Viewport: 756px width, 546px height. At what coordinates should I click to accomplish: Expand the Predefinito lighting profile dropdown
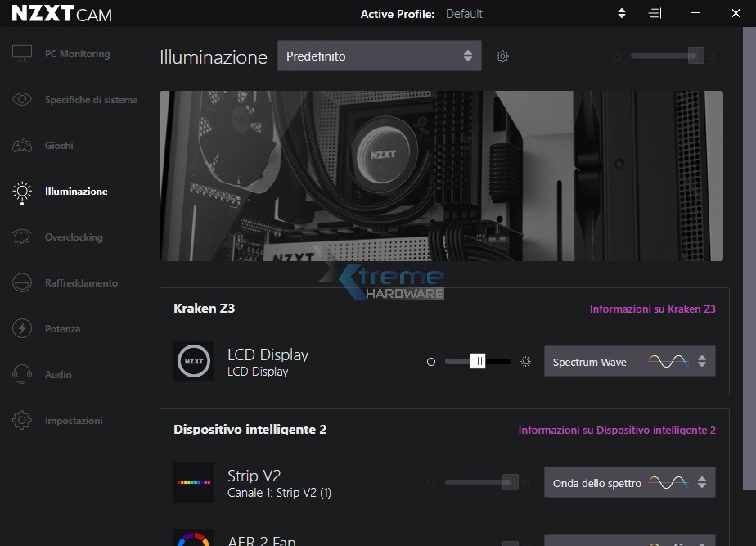[x=379, y=56]
